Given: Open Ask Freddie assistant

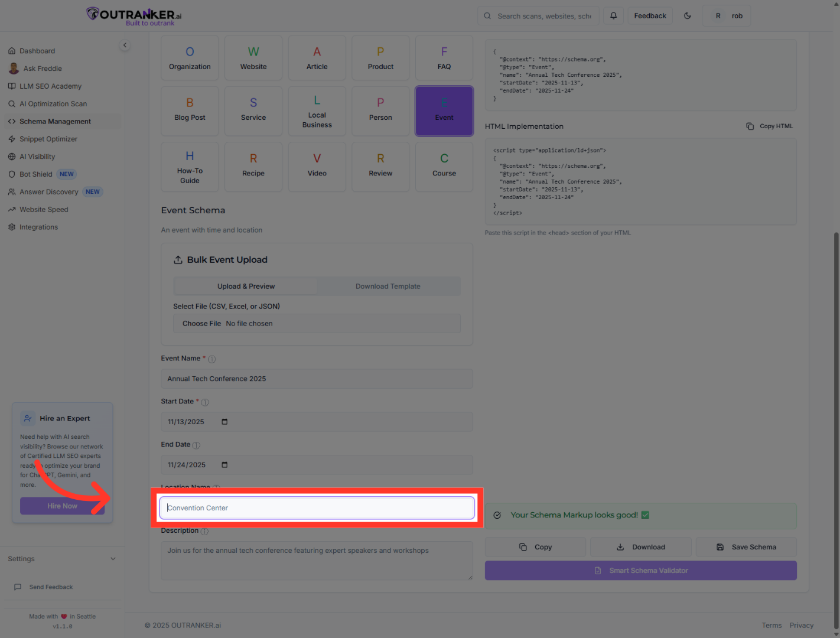Looking at the screenshot, I should point(43,69).
